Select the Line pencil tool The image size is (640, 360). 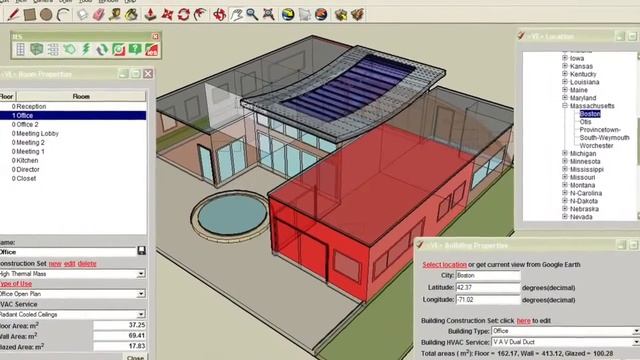point(13,15)
